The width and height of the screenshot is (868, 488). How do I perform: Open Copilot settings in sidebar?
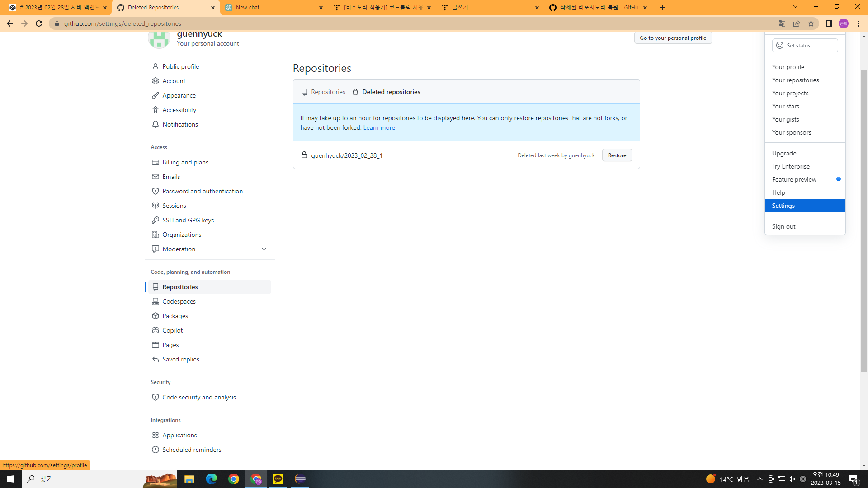pyautogui.click(x=172, y=330)
